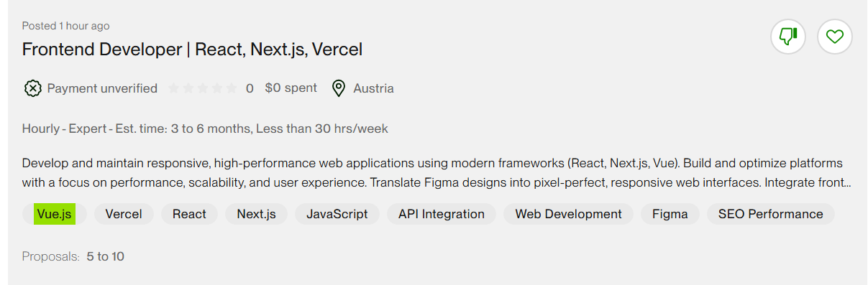Click the Payment unverified badge icon
Viewport: 868px width, 285px height.
pyautogui.click(x=32, y=88)
